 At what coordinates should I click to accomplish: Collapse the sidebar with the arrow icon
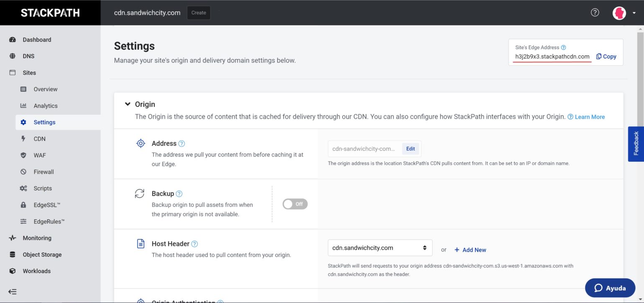click(x=13, y=292)
